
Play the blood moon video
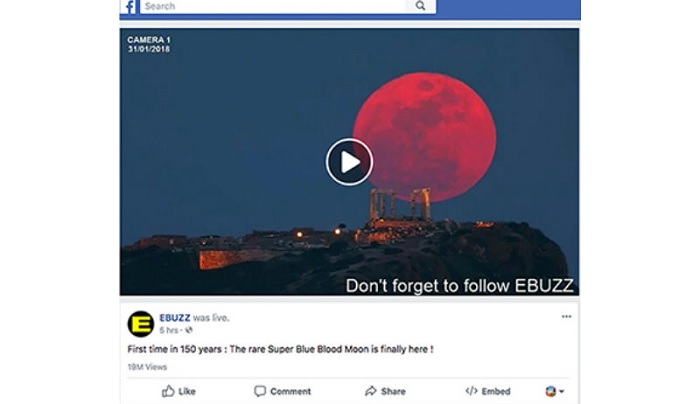click(x=349, y=162)
